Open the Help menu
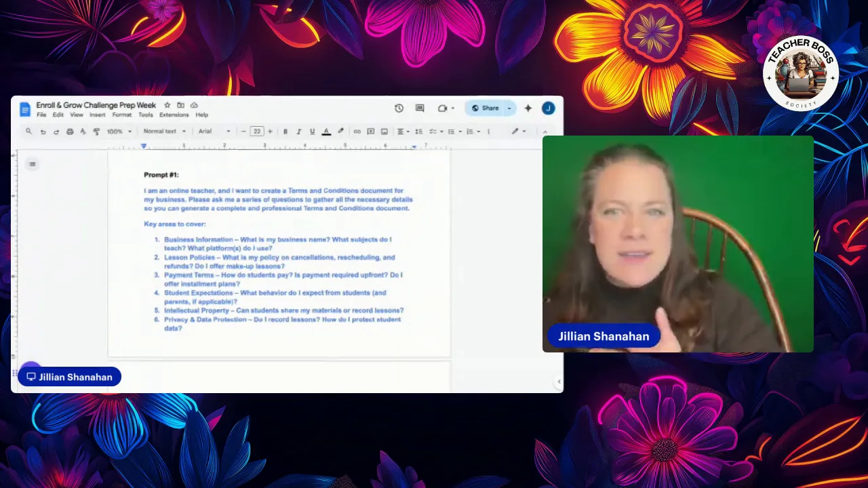The image size is (868, 488). (202, 115)
